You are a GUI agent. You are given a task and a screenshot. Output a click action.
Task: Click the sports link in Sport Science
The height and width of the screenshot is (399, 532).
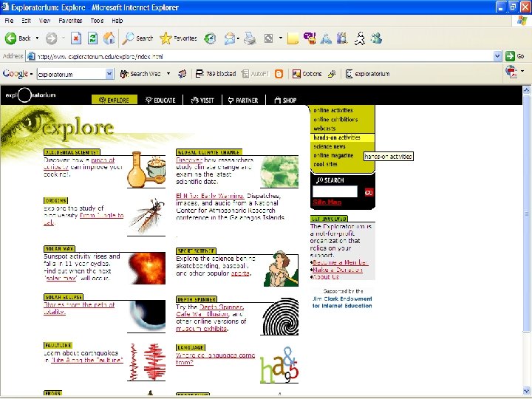tap(240, 273)
